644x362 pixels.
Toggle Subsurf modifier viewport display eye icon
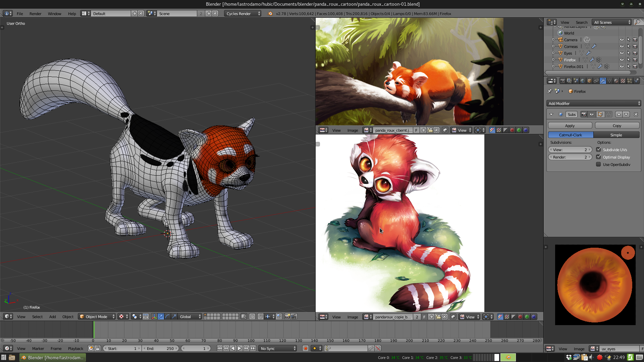click(x=592, y=114)
